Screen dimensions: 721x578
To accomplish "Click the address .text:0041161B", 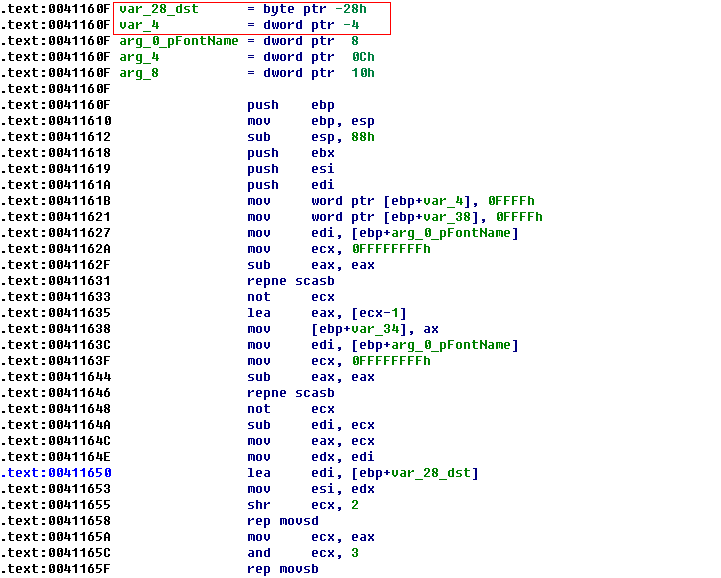I will click(x=56, y=201).
